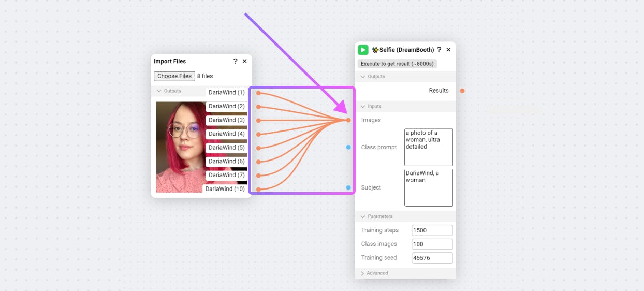Click the Subject text area

click(429, 187)
